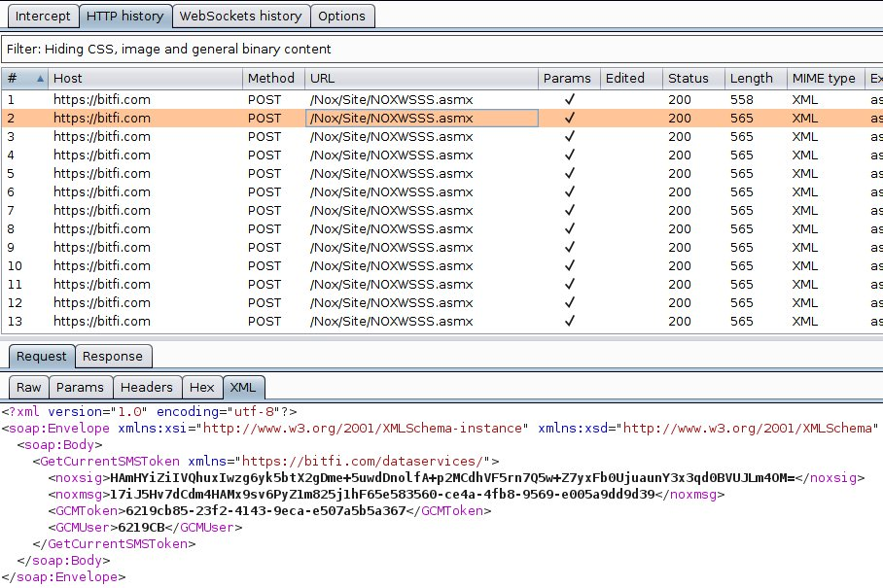Switch to the Intercept tab
This screenshot has width=883, height=588.
point(43,17)
